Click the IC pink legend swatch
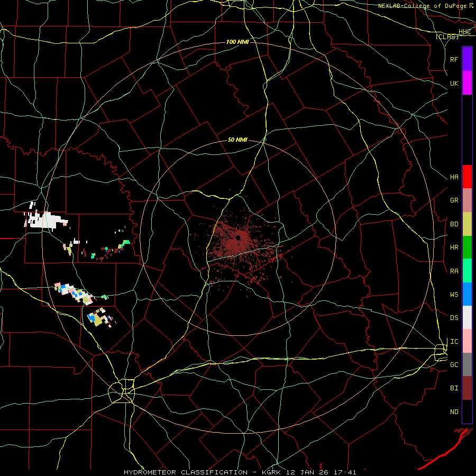This screenshot has width=476, height=476. click(467, 341)
